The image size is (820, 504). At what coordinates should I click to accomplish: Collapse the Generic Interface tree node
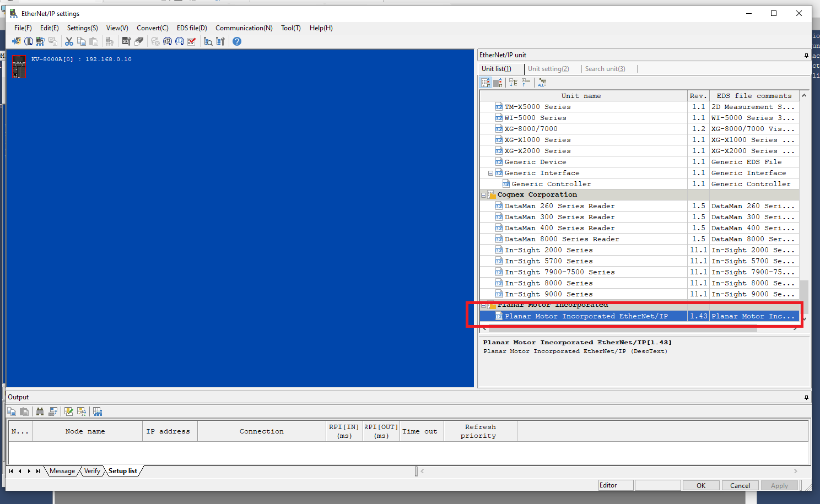point(490,172)
